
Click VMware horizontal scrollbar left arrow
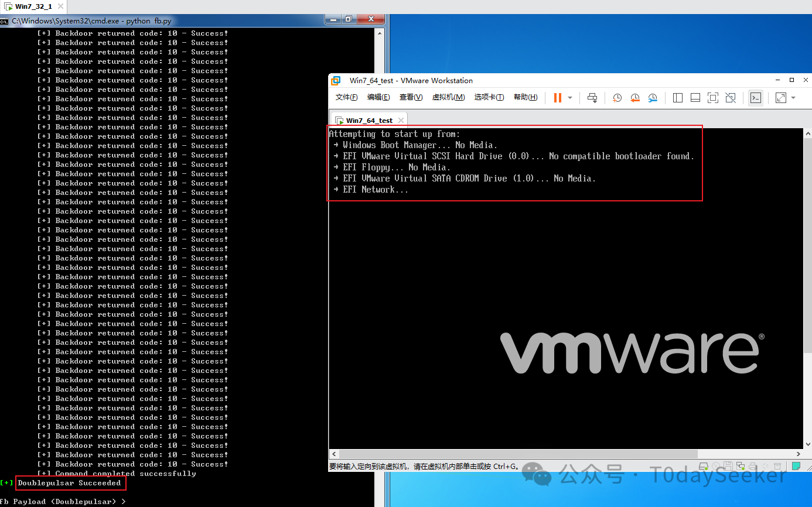pyautogui.click(x=333, y=454)
